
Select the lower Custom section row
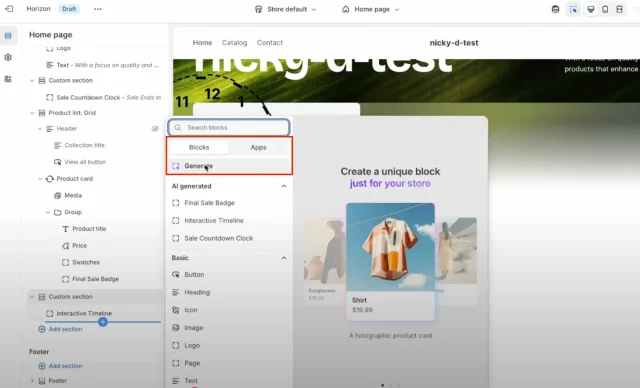tap(94, 297)
